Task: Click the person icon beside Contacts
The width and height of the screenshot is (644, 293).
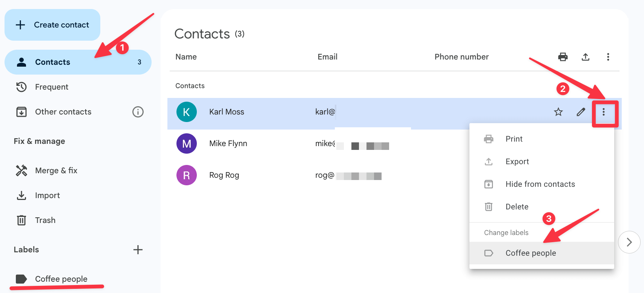Action: point(21,62)
